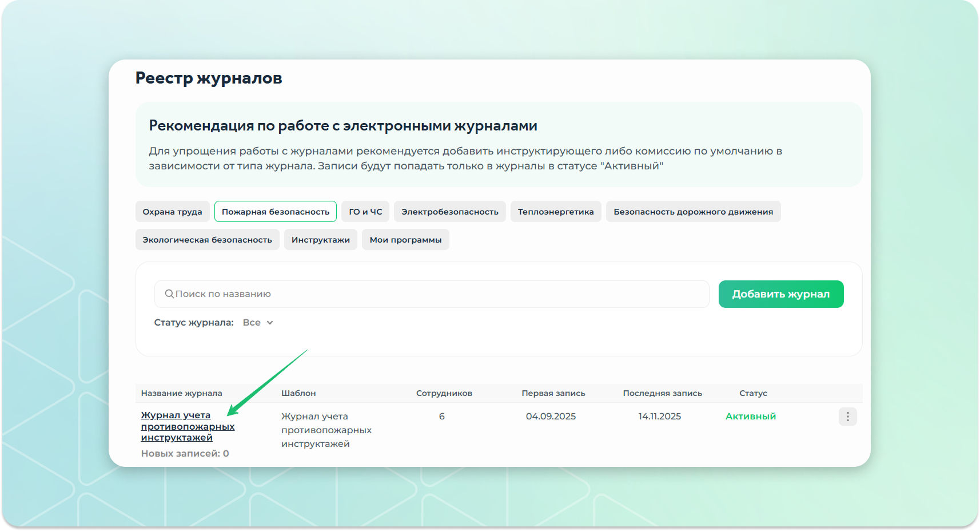Open the 'Мои программы' tab
The image size is (980, 531).
405,240
